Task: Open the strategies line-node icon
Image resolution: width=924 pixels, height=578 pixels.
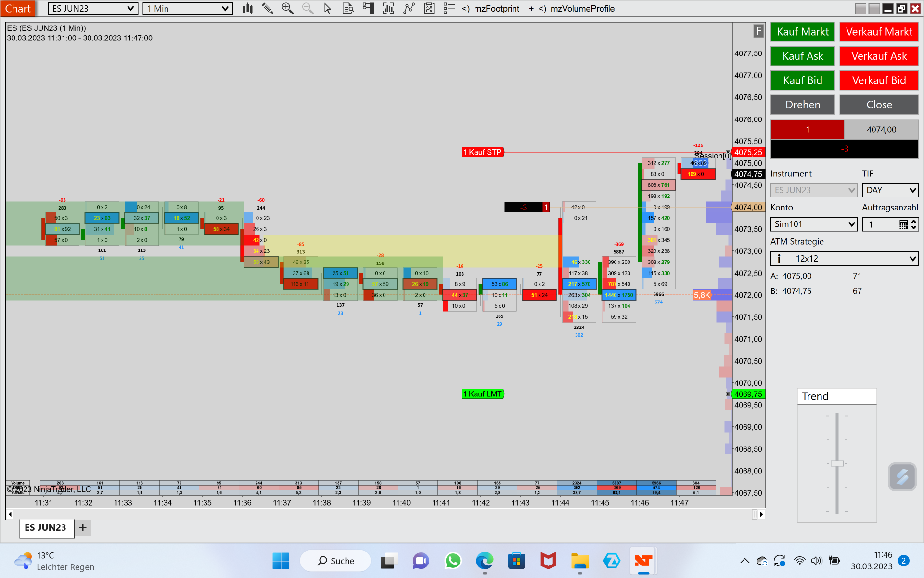Action: (409, 9)
